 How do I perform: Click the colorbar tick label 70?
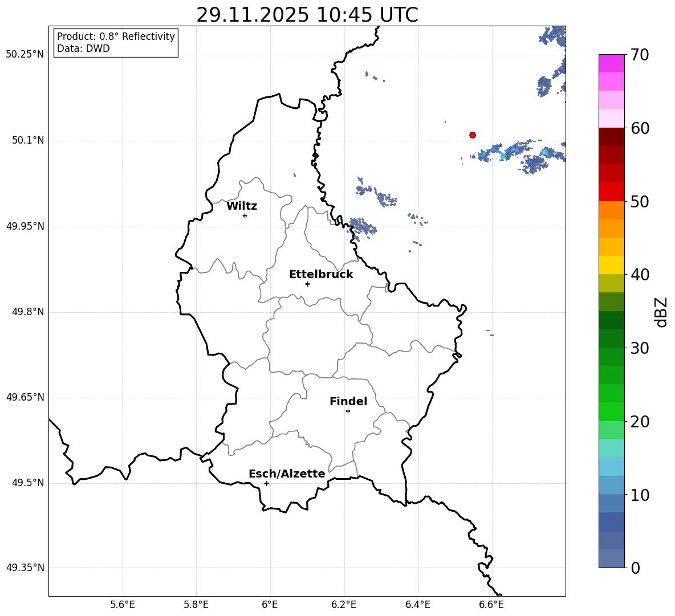tap(640, 55)
